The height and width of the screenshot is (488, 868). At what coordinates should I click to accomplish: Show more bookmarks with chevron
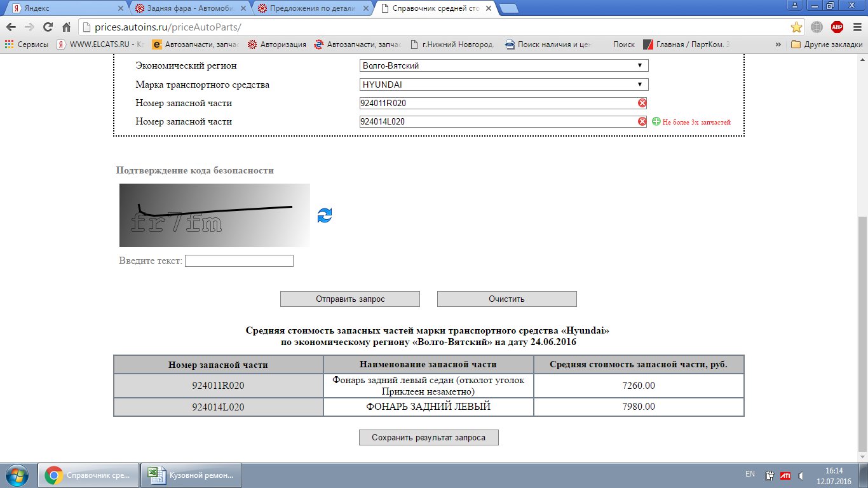[778, 44]
